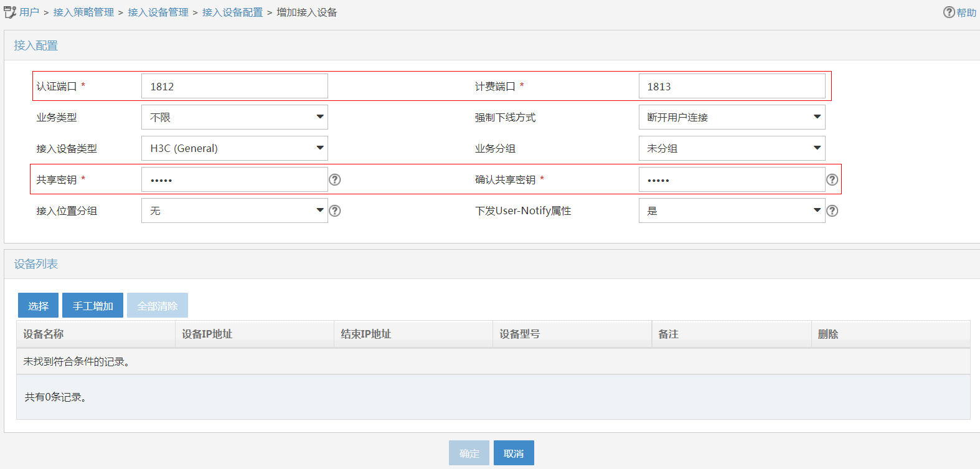The image size is (980, 469).
Task: Click the 结束IP地址 column header
Action: (x=413, y=334)
